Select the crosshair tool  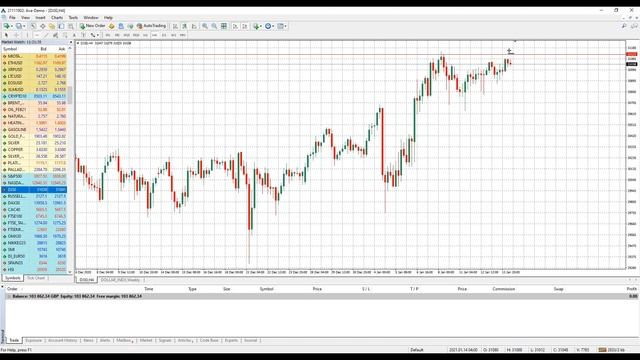pyautogui.click(x=17, y=35)
